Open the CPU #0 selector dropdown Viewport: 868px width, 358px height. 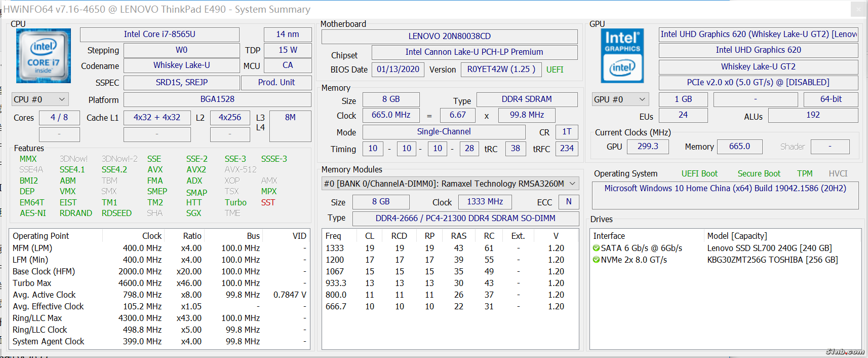point(40,99)
